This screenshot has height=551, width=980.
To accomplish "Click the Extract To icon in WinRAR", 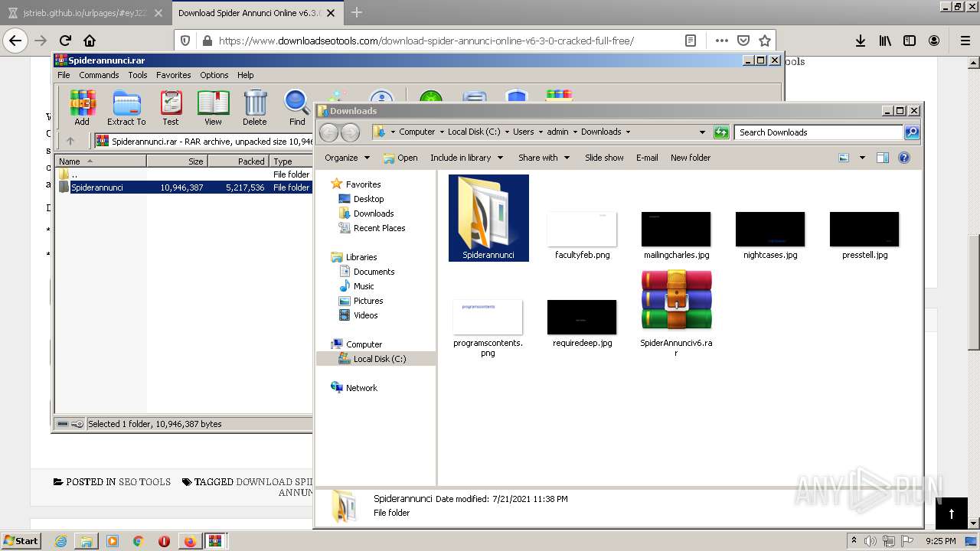I will 126,108.
